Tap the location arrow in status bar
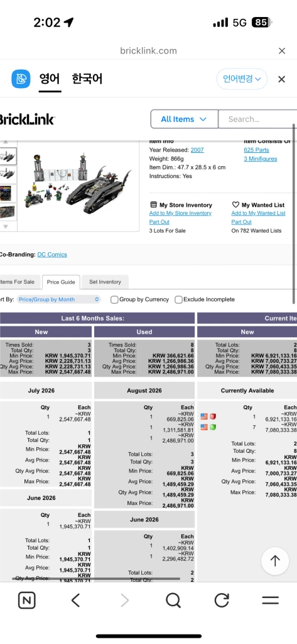The height and width of the screenshot is (644, 297). 68,22
